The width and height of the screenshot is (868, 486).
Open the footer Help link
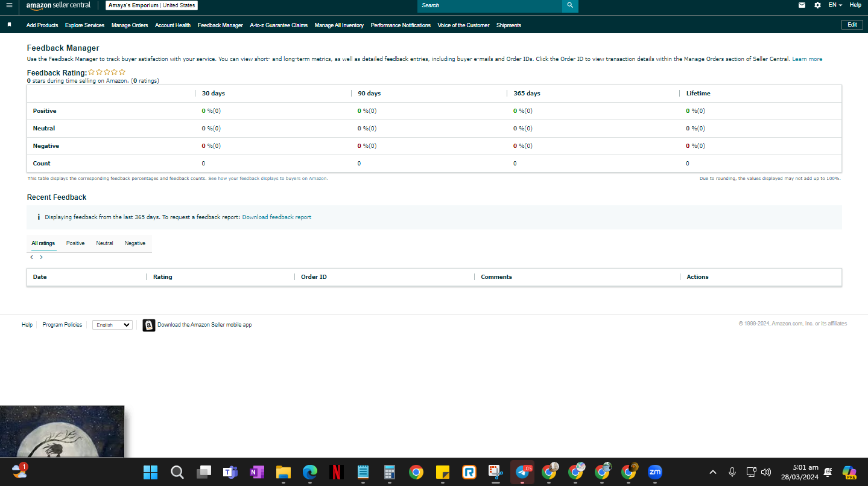(27, 325)
